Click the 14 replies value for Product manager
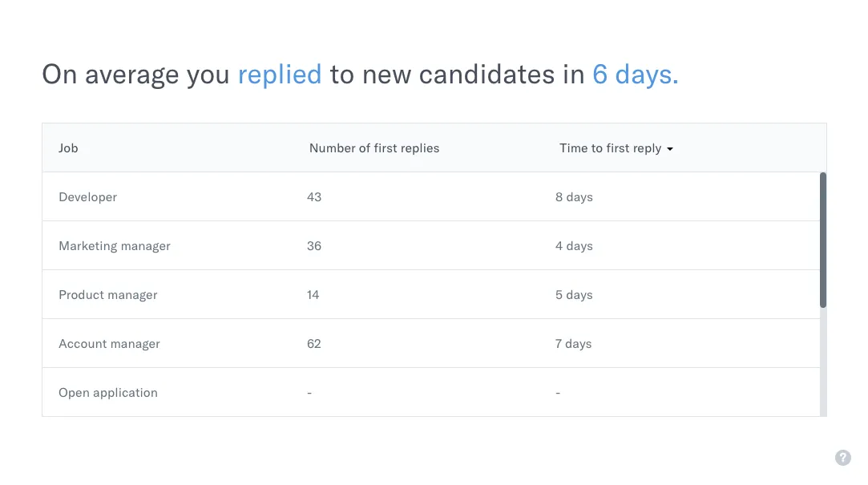Image resolution: width=868 pixels, height=485 pixels. point(313,294)
